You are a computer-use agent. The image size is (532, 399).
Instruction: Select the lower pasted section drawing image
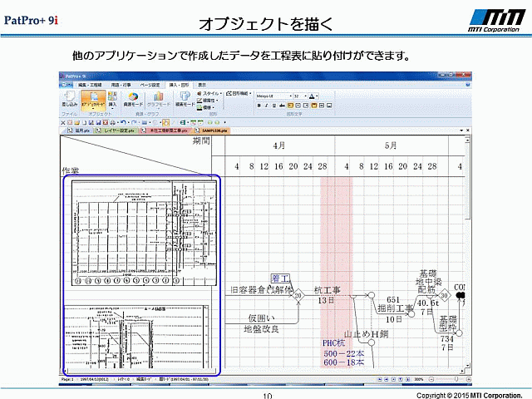(136, 337)
